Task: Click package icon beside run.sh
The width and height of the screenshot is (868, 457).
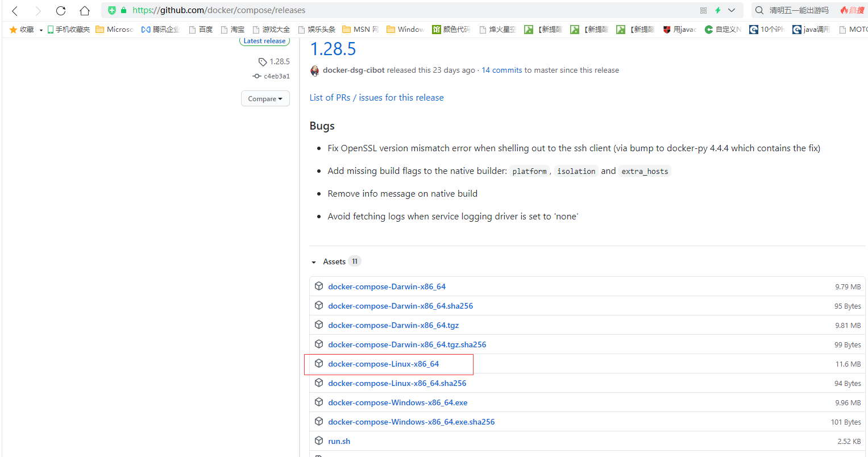Action: (319, 441)
